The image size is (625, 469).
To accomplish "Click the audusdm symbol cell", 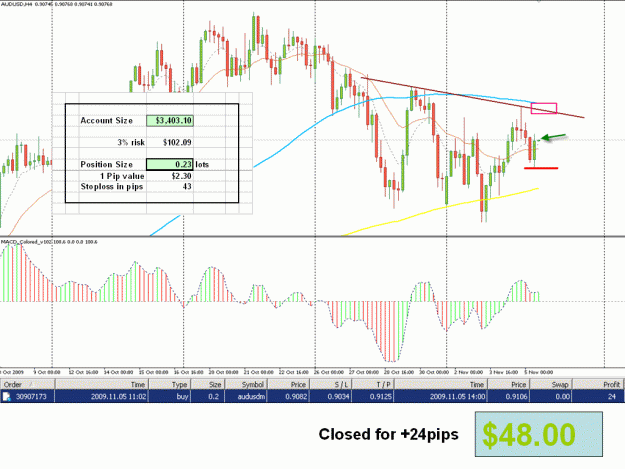I will 250,396.
